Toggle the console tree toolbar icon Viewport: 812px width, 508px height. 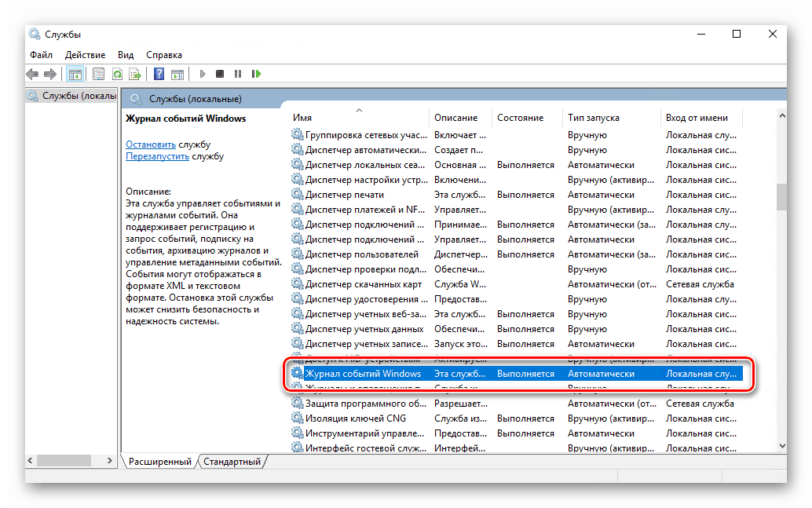[x=75, y=74]
